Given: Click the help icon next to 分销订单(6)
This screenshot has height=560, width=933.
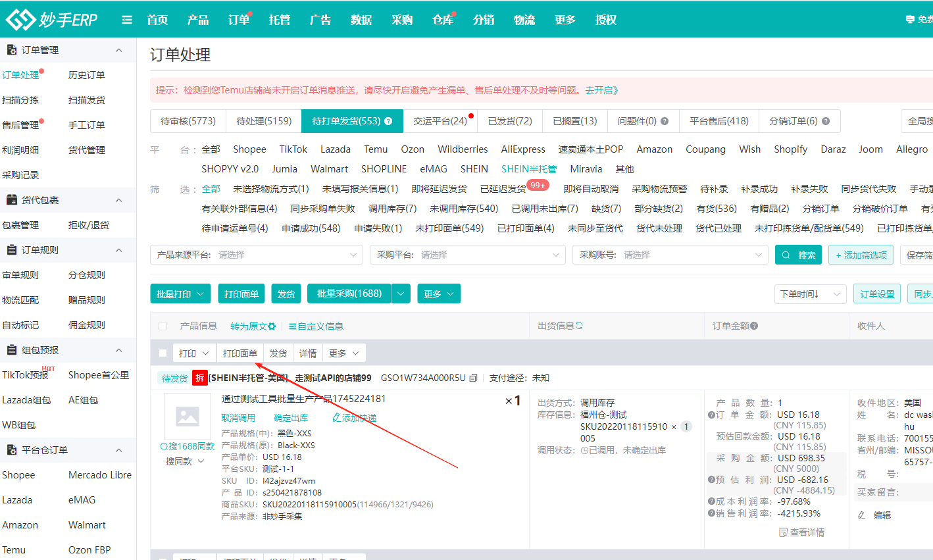Looking at the screenshot, I should tap(826, 121).
